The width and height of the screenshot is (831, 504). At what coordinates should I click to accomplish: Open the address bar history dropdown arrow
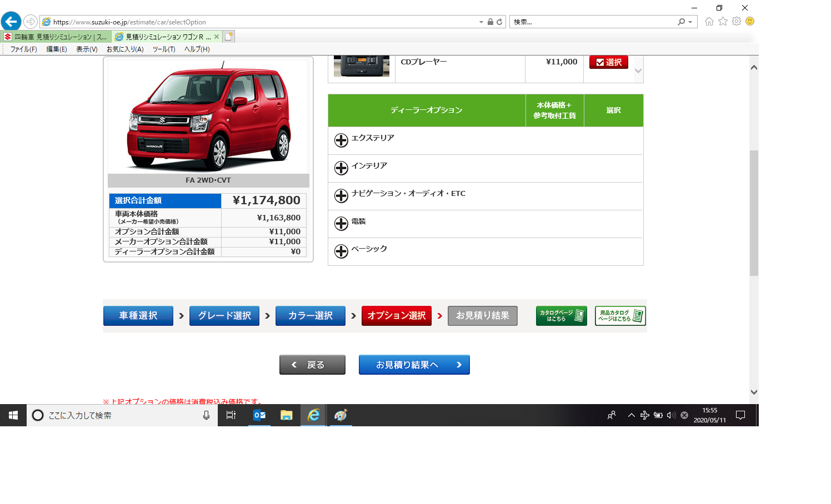click(481, 22)
